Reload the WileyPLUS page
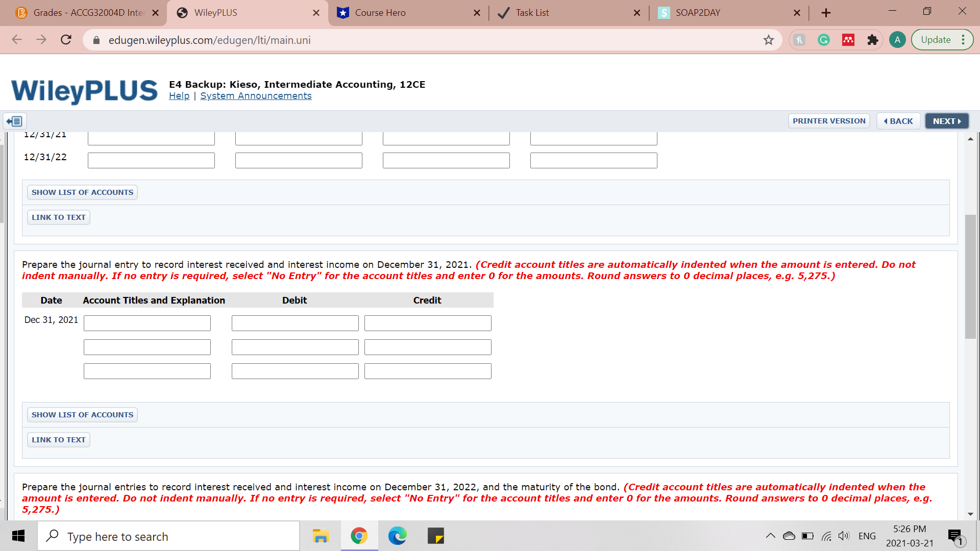The height and width of the screenshot is (551, 980). (66, 39)
